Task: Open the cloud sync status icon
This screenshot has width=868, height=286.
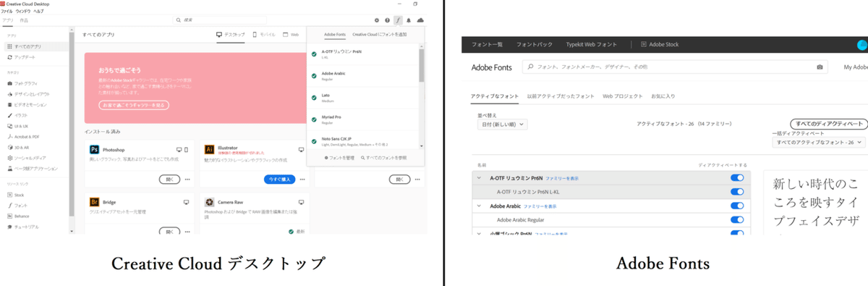Action: pyautogui.click(x=420, y=20)
